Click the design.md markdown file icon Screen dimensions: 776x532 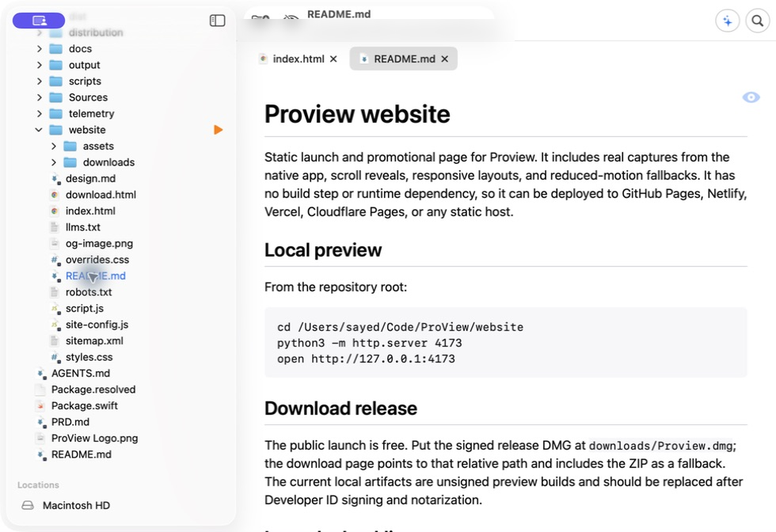coord(55,179)
